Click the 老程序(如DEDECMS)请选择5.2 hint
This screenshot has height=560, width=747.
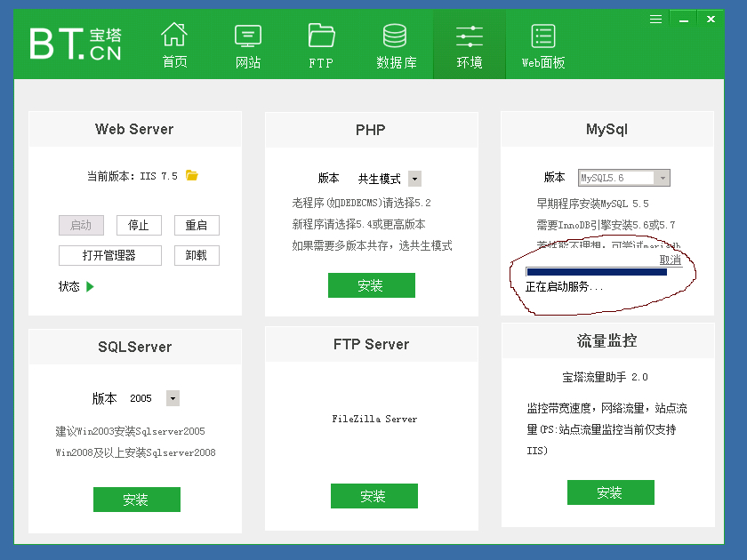tap(361, 203)
